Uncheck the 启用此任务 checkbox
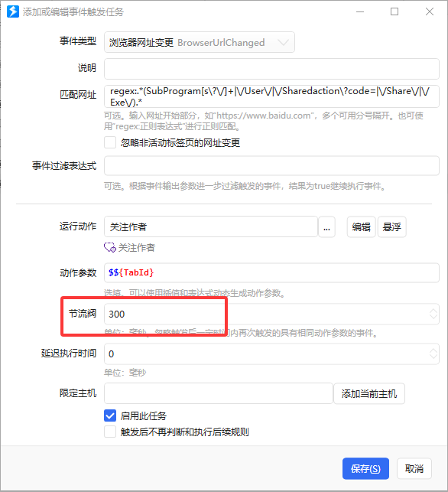 [x=110, y=415]
